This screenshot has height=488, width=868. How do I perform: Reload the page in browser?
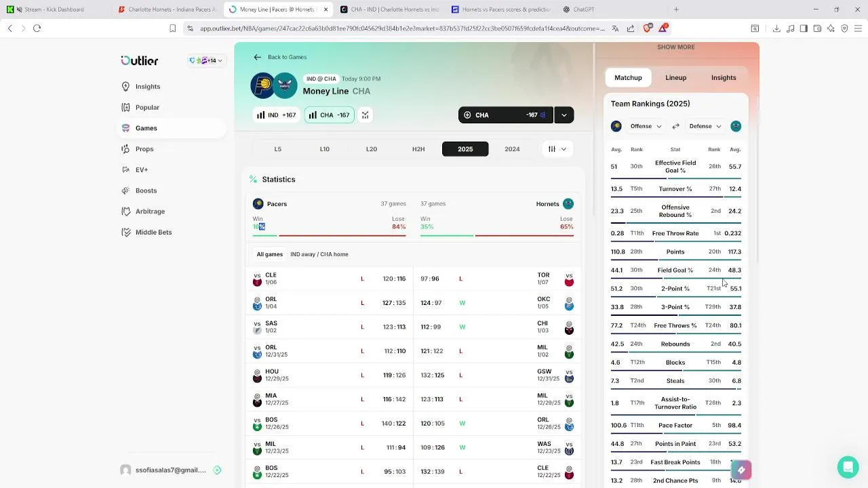tap(37, 28)
